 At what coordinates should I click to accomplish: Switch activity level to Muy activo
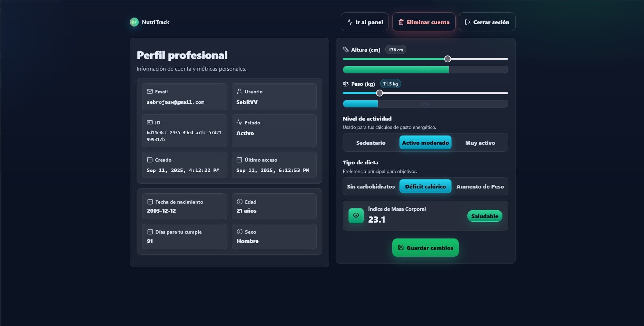(480, 142)
